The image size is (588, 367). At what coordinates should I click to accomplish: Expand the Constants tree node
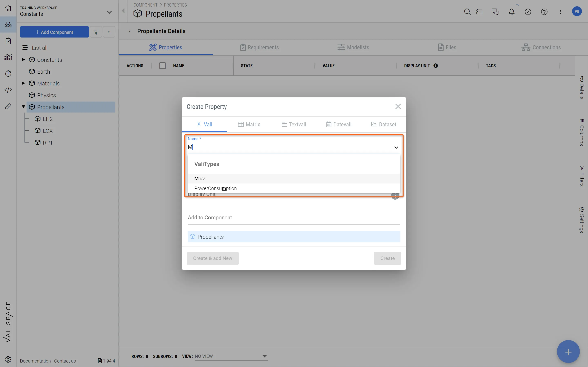point(23,60)
